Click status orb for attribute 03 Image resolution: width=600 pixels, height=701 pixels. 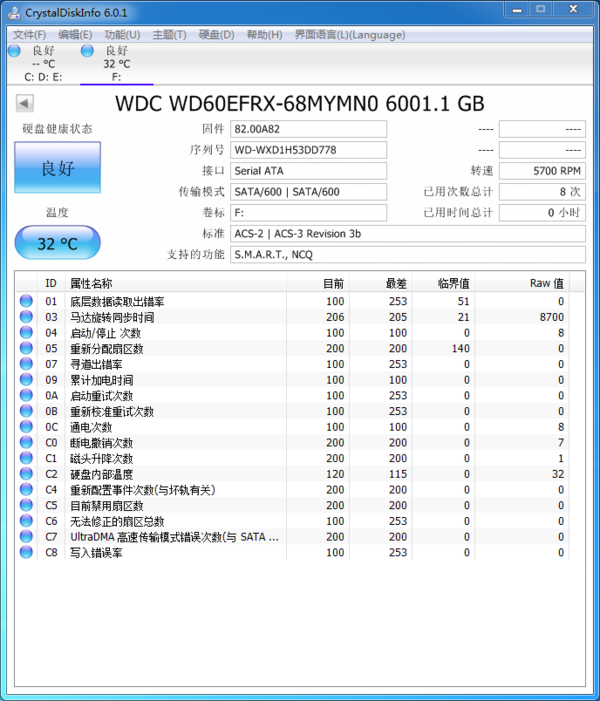click(26, 317)
